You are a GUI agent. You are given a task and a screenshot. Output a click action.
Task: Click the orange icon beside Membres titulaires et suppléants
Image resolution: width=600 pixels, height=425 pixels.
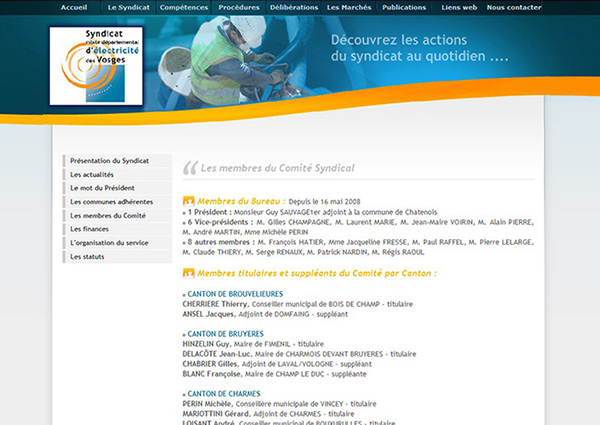[x=189, y=272]
